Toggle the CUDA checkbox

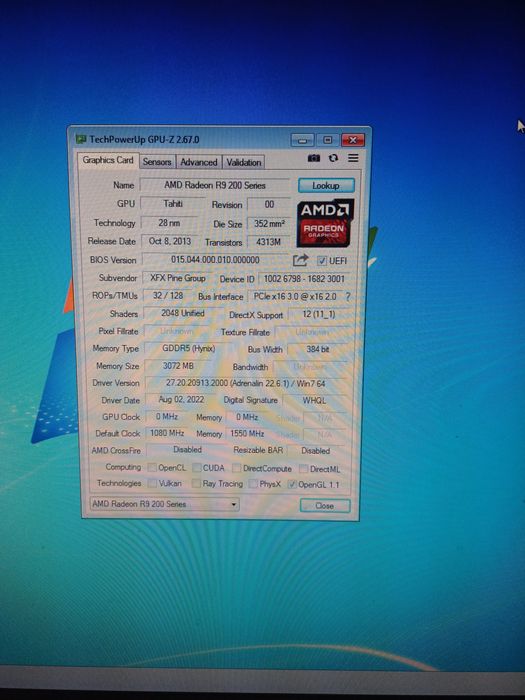pos(196,468)
